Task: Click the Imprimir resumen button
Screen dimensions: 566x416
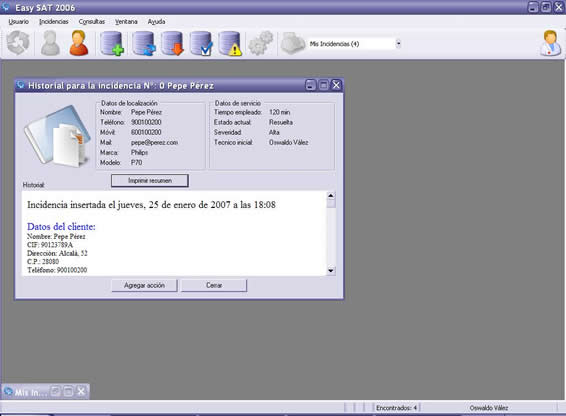Action: tap(150, 181)
